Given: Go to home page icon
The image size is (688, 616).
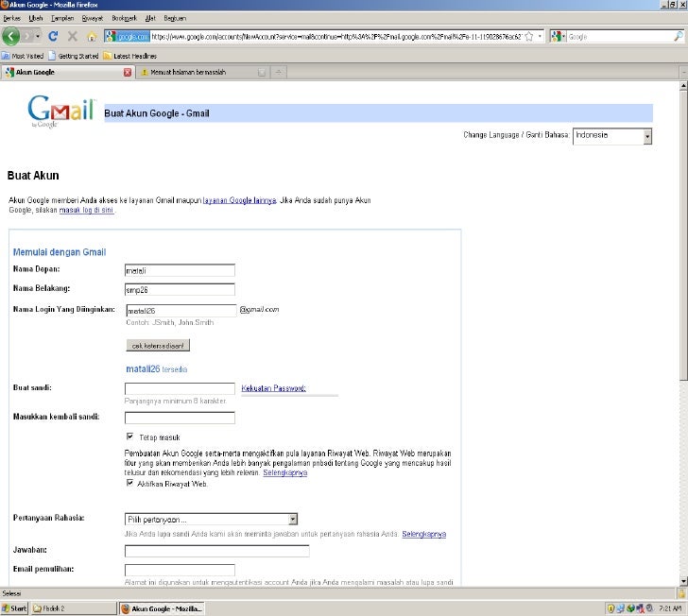Looking at the screenshot, I should (x=92, y=37).
